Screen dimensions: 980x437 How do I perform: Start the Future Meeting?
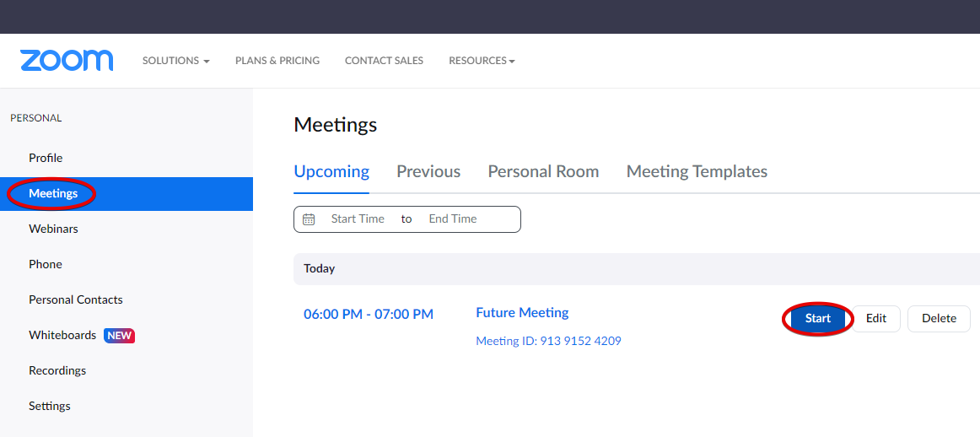point(817,319)
